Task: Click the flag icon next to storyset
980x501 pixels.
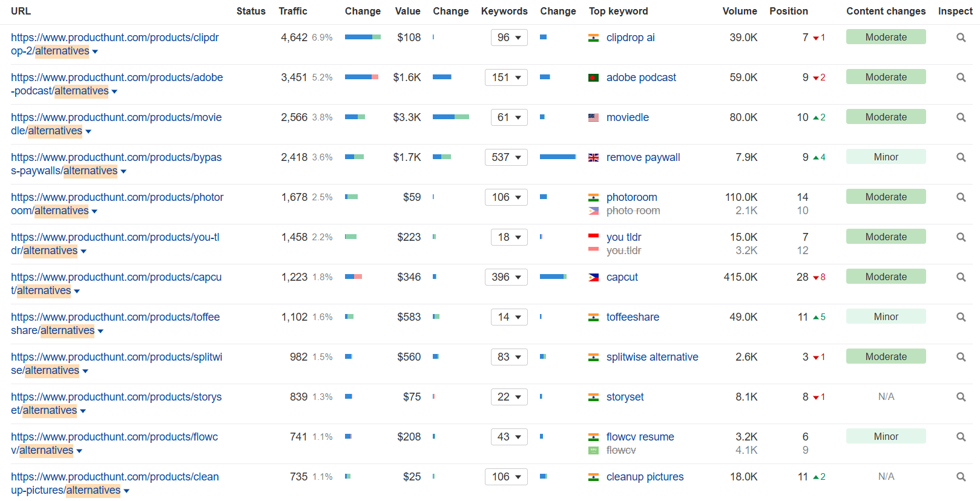Action: 593,397
